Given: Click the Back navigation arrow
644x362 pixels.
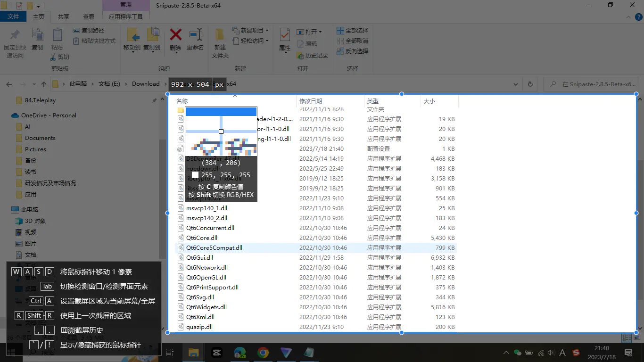Looking at the screenshot, I should tap(9, 84).
